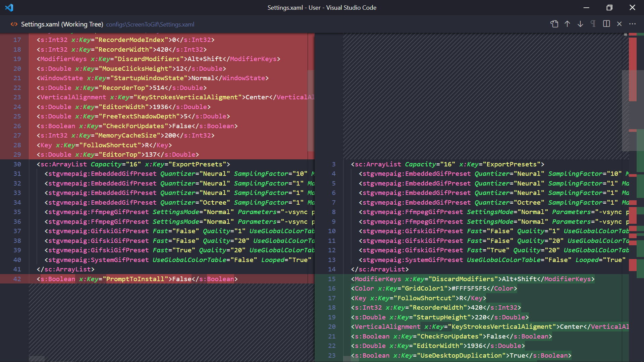
Task: Minimize the Visual Studio Code window
Action: click(x=586, y=7)
